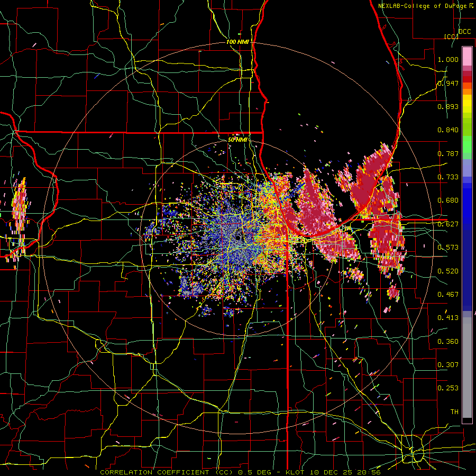The width and height of the screenshot is (476, 476).
Task: Select the 0.253 color scale value
Action: click(448, 388)
